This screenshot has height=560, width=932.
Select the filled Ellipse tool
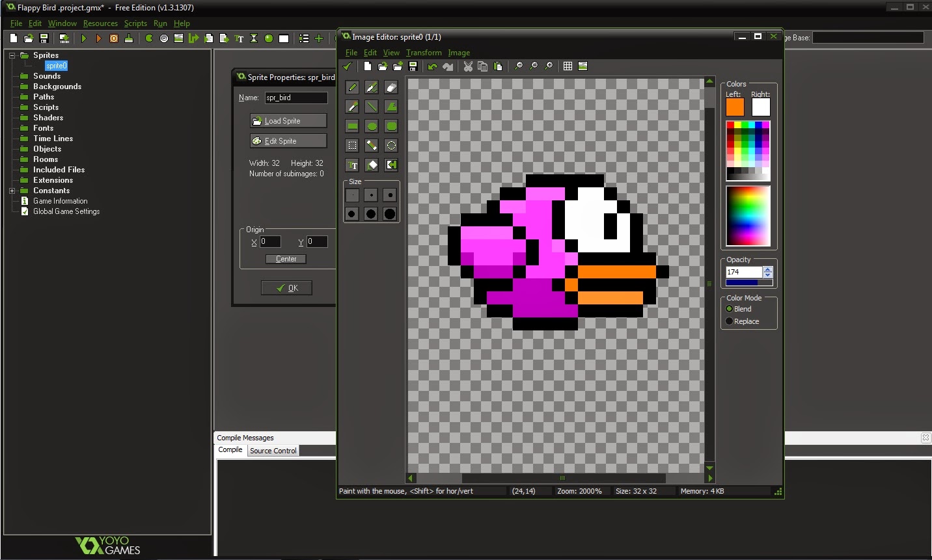point(372,126)
